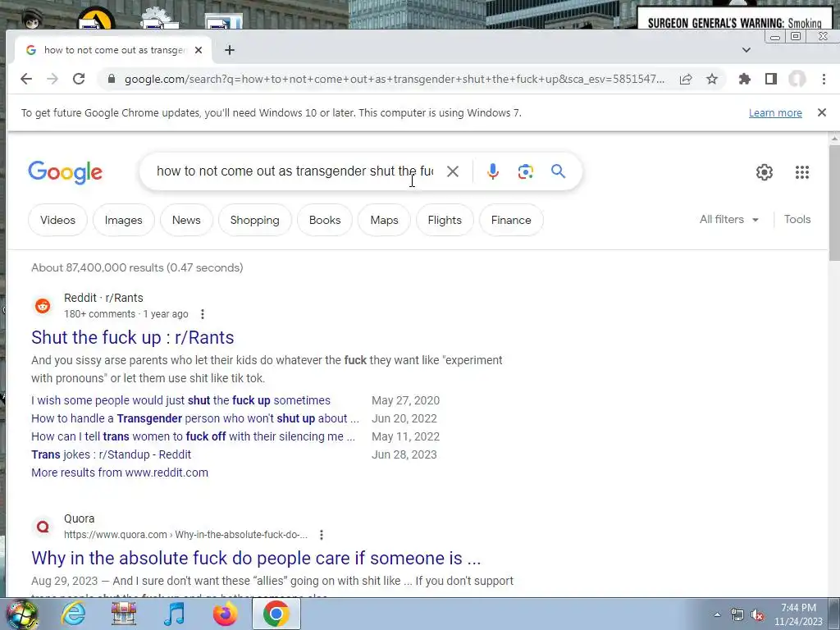The width and height of the screenshot is (840, 630).
Task: Switch to Chrome on the taskbar
Action: point(276,614)
